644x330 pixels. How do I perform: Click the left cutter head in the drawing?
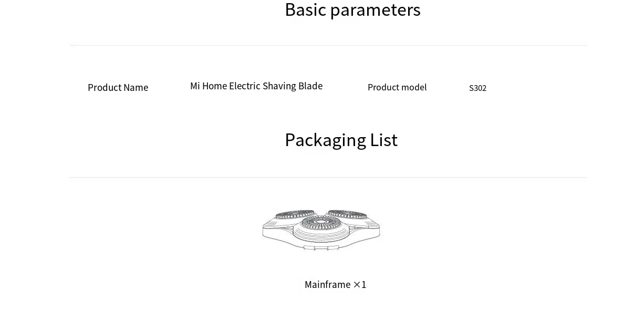tap(295, 215)
